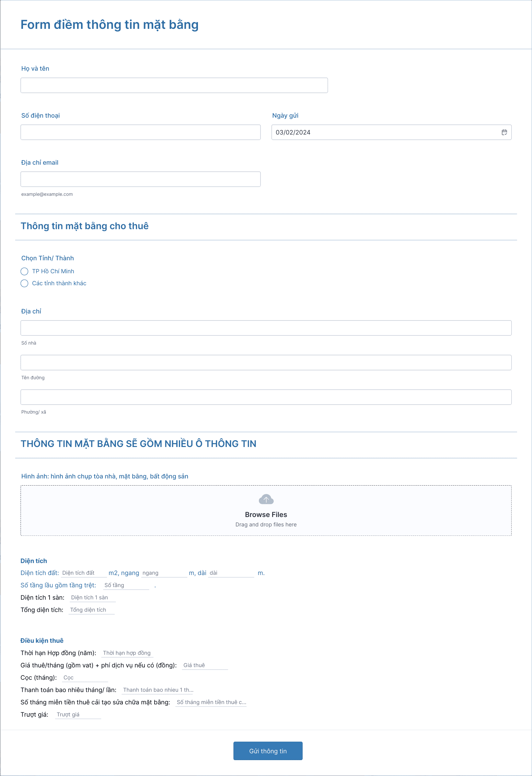Click the cloud upload icon
This screenshot has height=776, width=532.
tap(266, 499)
